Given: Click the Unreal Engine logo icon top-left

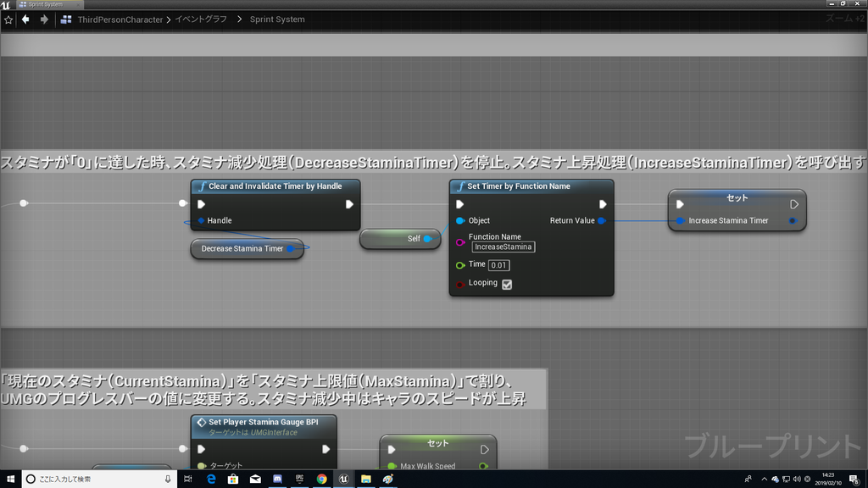Looking at the screenshot, I should coord(8,4).
